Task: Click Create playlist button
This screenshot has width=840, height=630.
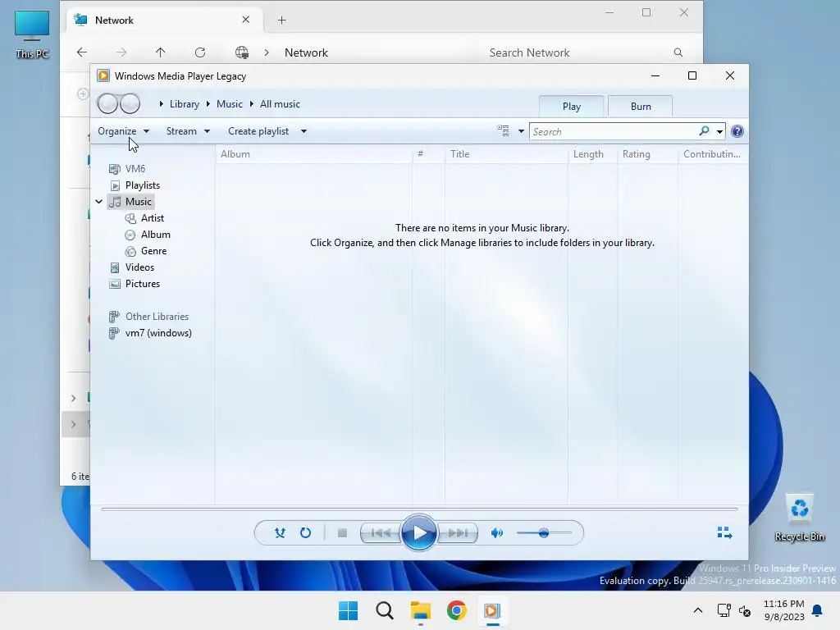Action: coord(258,131)
